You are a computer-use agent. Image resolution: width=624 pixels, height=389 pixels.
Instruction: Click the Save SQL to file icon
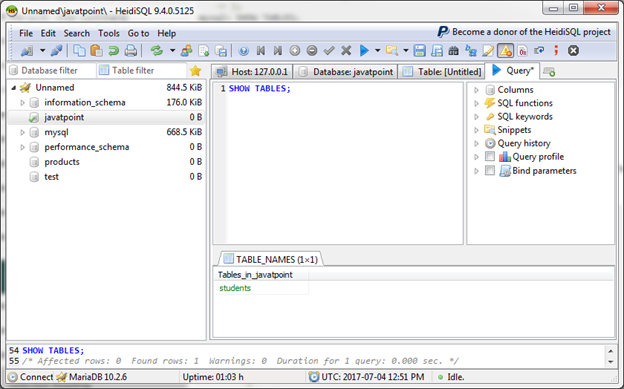419,51
